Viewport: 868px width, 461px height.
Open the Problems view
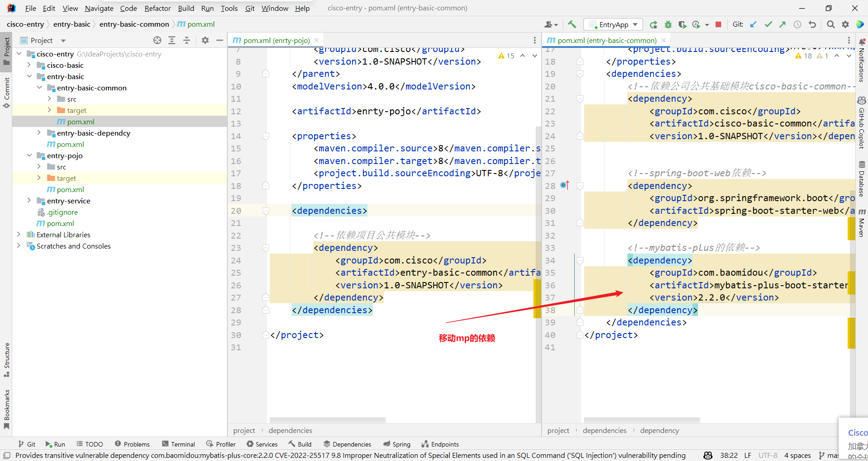pyautogui.click(x=132, y=444)
